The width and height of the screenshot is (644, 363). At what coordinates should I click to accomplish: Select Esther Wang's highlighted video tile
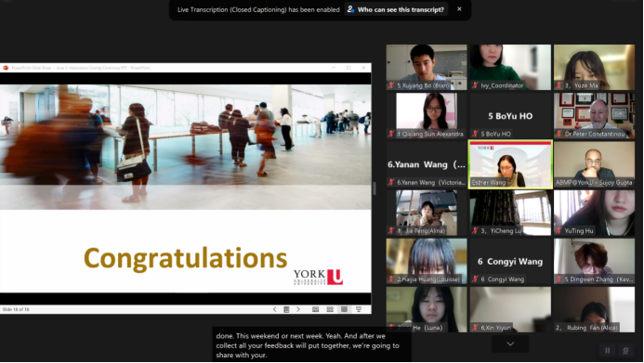pyautogui.click(x=510, y=164)
